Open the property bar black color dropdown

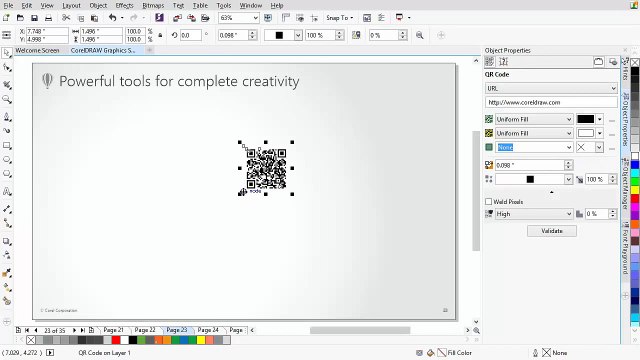[x=298, y=36]
